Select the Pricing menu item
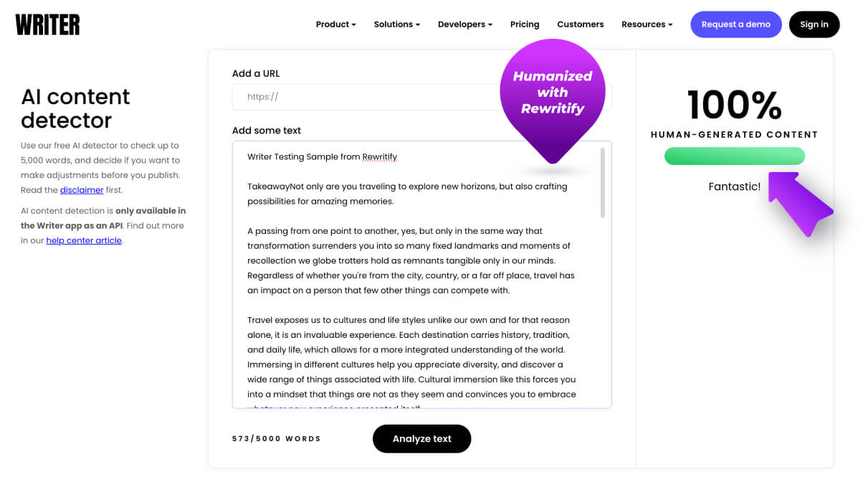868x482 pixels. point(524,24)
